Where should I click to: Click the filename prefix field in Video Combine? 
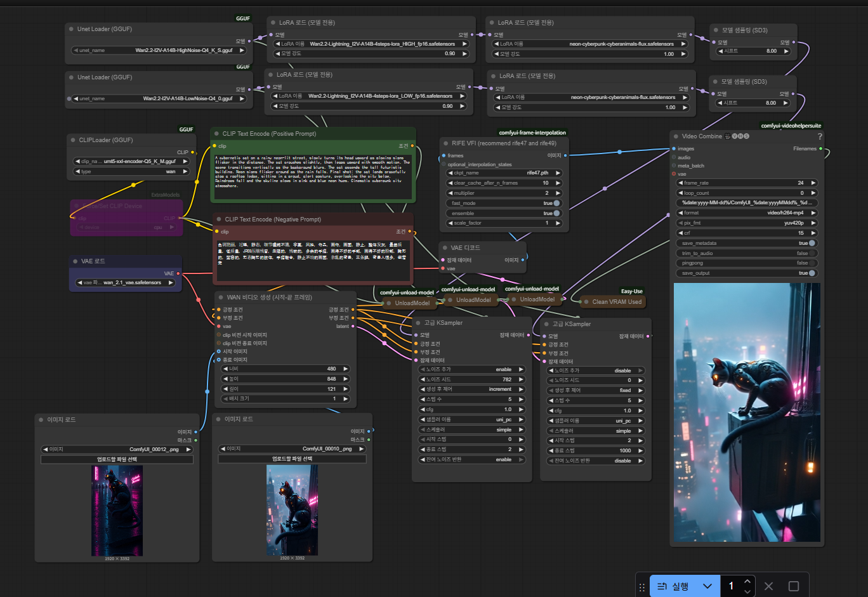747,202
